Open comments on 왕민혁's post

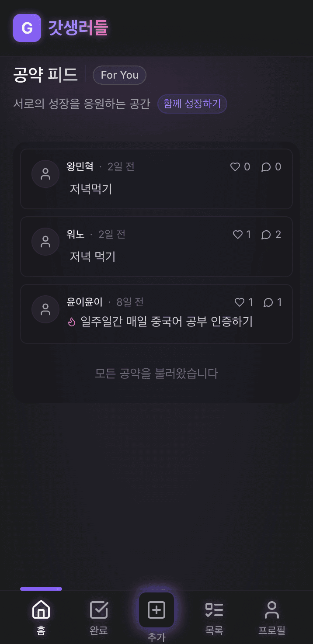click(x=267, y=166)
